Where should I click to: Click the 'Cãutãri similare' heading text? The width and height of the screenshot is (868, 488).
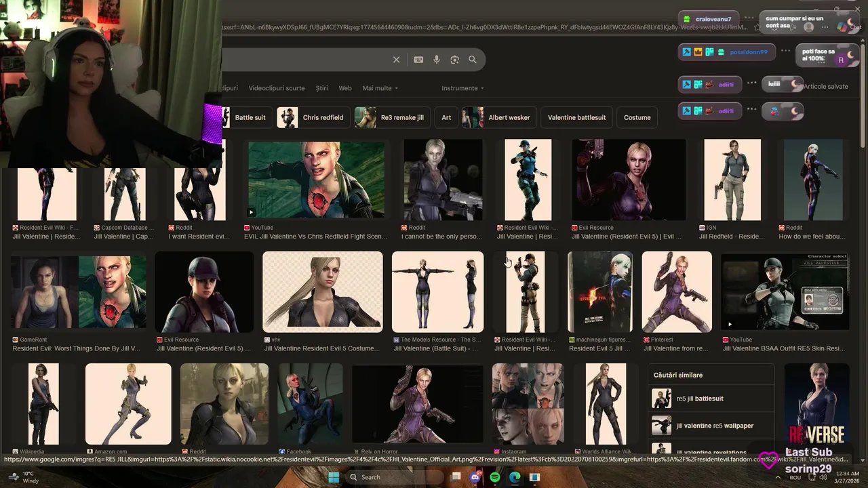[677, 375]
